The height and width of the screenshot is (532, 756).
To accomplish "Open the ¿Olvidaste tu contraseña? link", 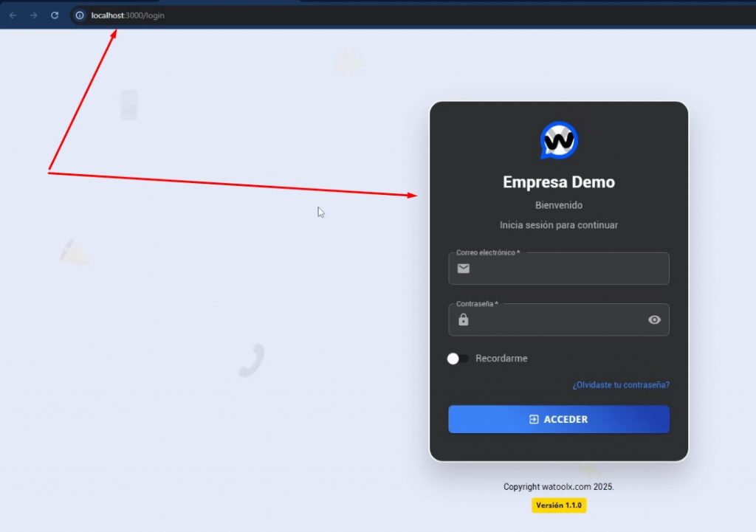I will 621,385.
